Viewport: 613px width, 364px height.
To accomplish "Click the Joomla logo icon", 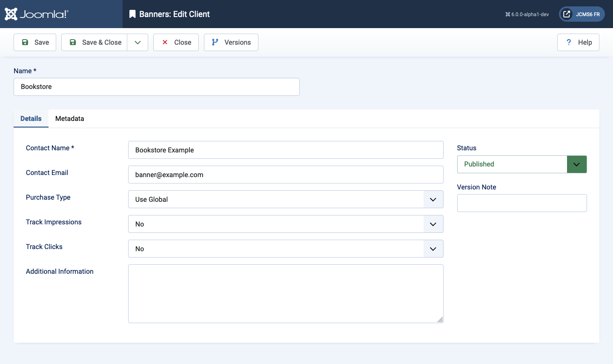I will [x=11, y=14].
